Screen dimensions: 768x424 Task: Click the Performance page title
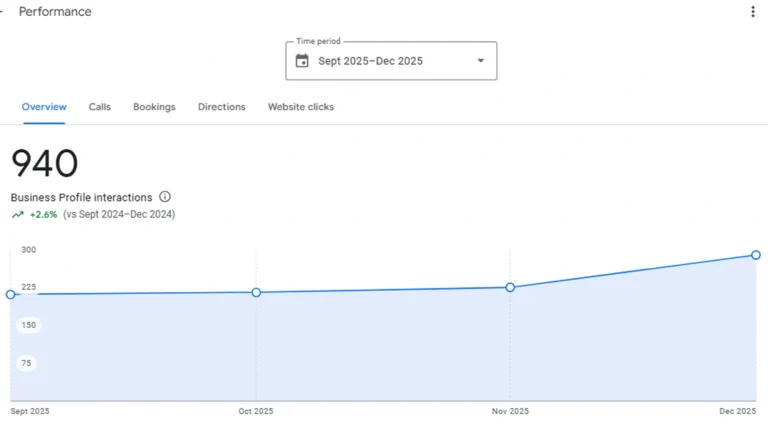pos(55,12)
